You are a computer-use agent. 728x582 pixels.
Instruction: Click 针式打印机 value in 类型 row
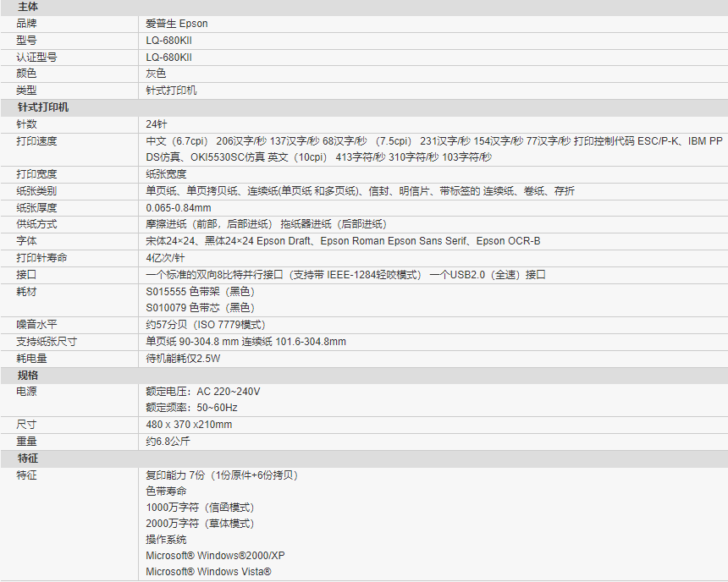point(171,91)
